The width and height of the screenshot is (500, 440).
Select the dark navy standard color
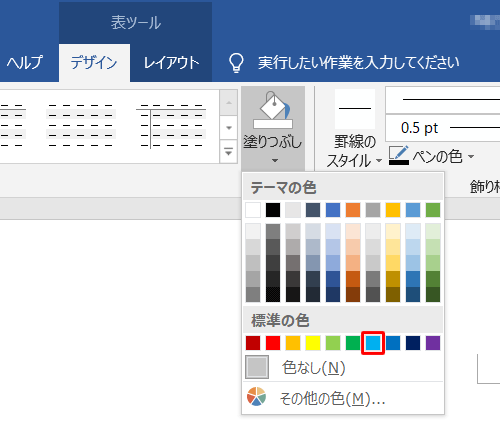coord(413,343)
